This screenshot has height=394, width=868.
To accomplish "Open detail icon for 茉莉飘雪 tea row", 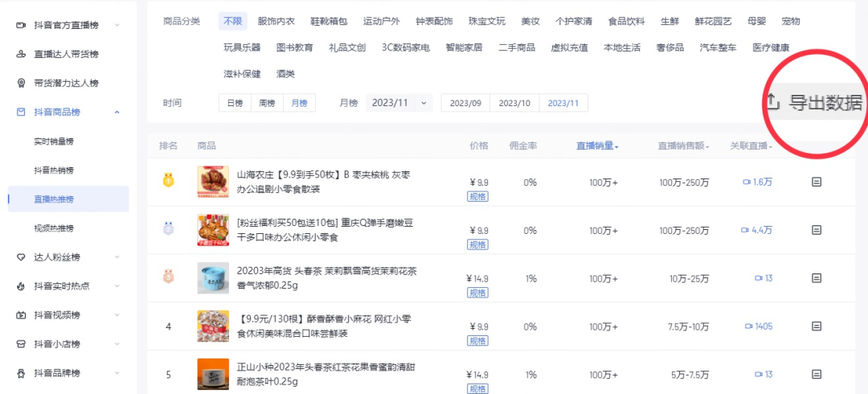I will tap(816, 278).
